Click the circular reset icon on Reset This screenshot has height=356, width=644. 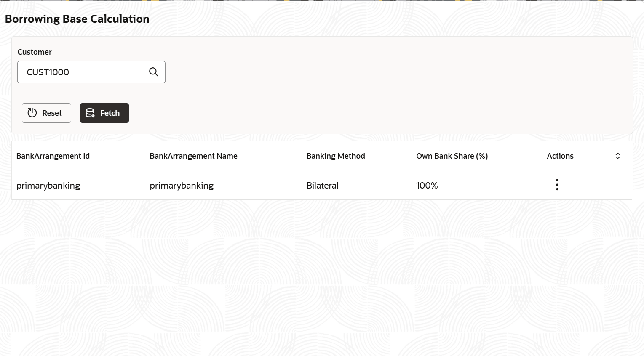(32, 113)
